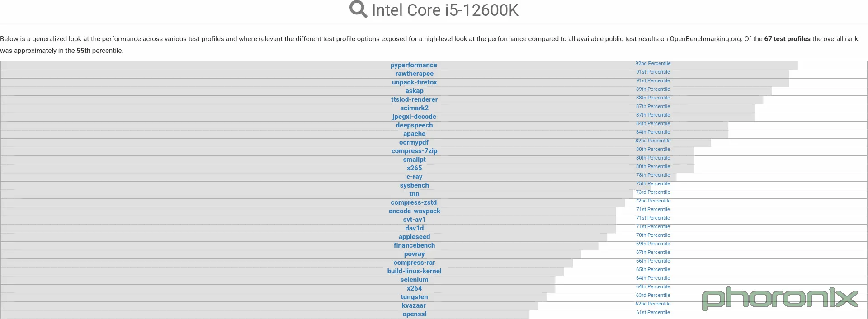Select the x265 test profile
The width and height of the screenshot is (868, 319).
[x=414, y=168]
